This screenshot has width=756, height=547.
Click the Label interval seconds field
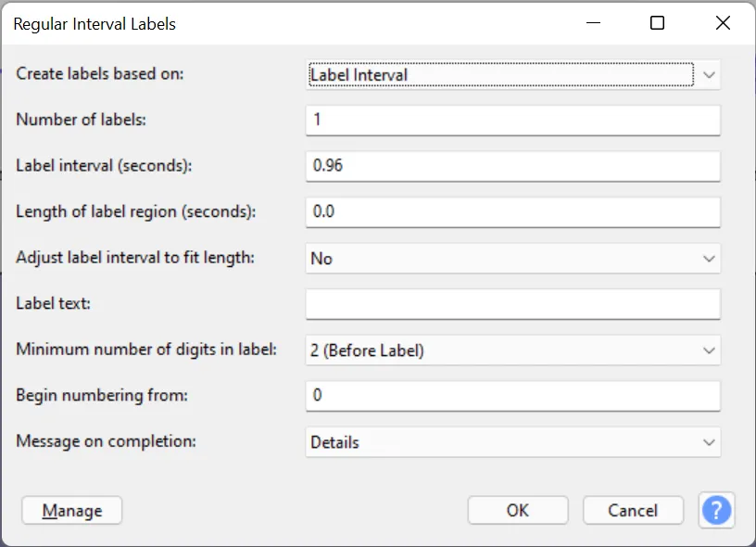tap(512, 166)
